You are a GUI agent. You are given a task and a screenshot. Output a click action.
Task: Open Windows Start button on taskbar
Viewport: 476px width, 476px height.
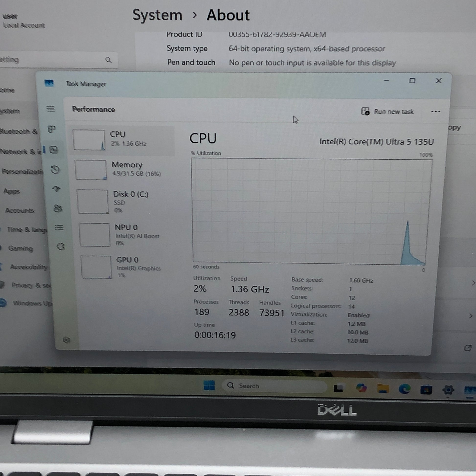point(209,385)
